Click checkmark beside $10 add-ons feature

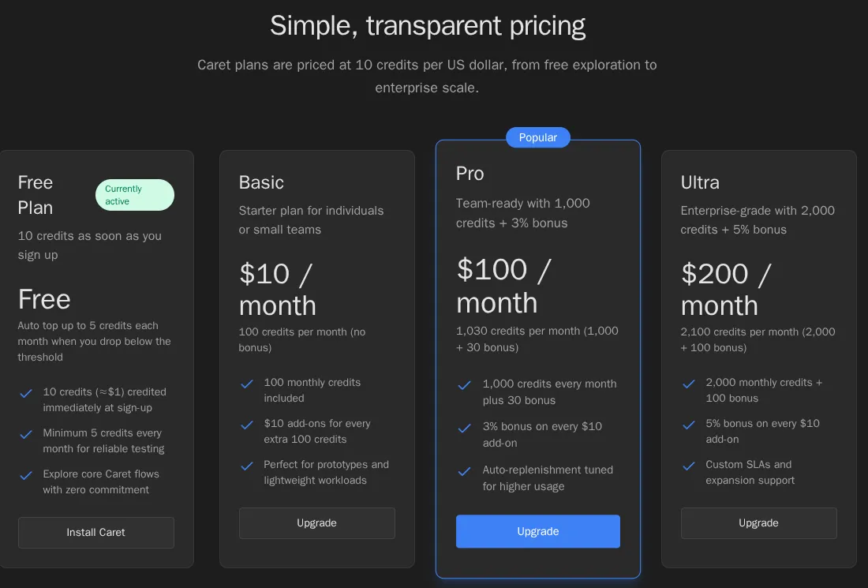click(247, 425)
